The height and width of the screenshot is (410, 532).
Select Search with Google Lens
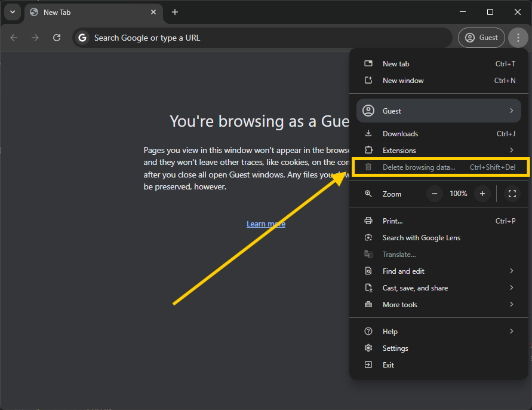pyautogui.click(x=421, y=238)
